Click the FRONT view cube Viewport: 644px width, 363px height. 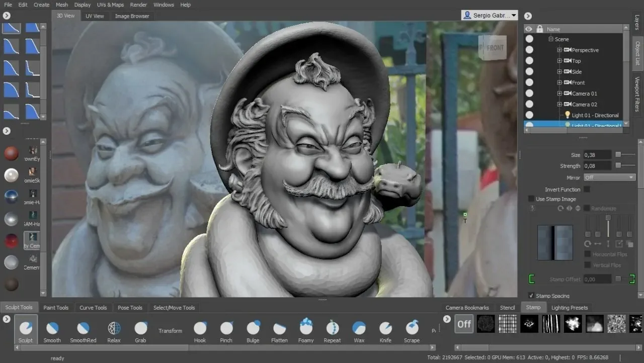[493, 48]
